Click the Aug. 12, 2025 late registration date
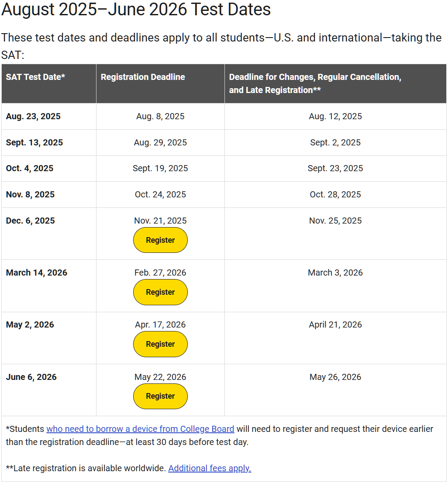The height and width of the screenshot is (483, 448). click(335, 117)
